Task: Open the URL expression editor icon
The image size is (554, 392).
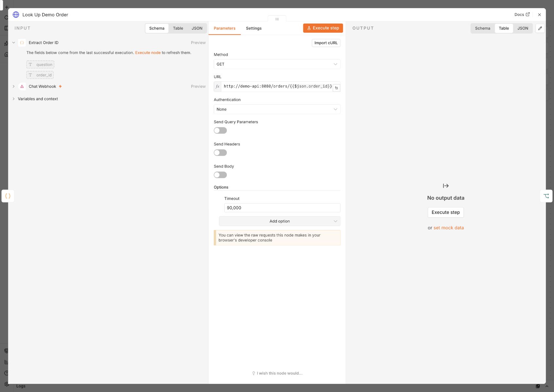Action: coord(336,88)
